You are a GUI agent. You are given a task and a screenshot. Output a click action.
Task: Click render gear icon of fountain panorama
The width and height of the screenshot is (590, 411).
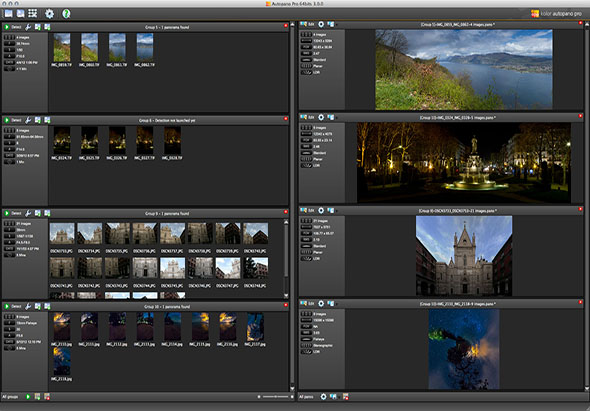pyautogui.click(x=321, y=117)
